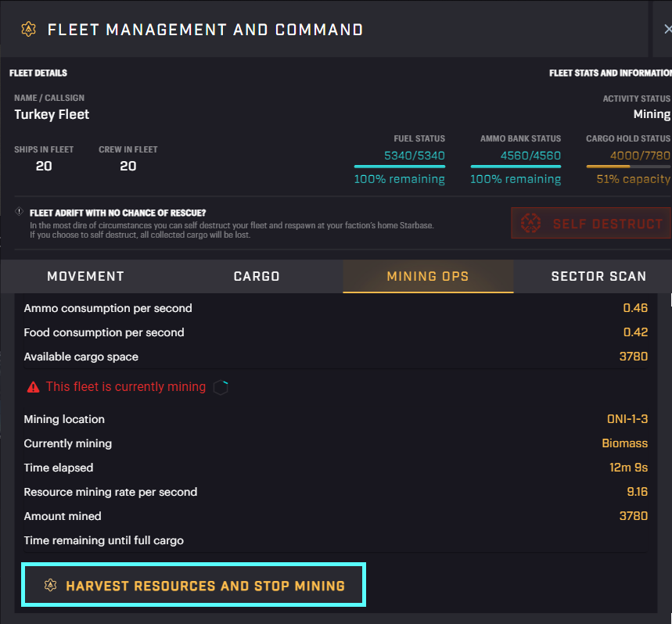The width and height of the screenshot is (672, 624).
Task: Go to the Sector Scan tab
Action: 598,276
